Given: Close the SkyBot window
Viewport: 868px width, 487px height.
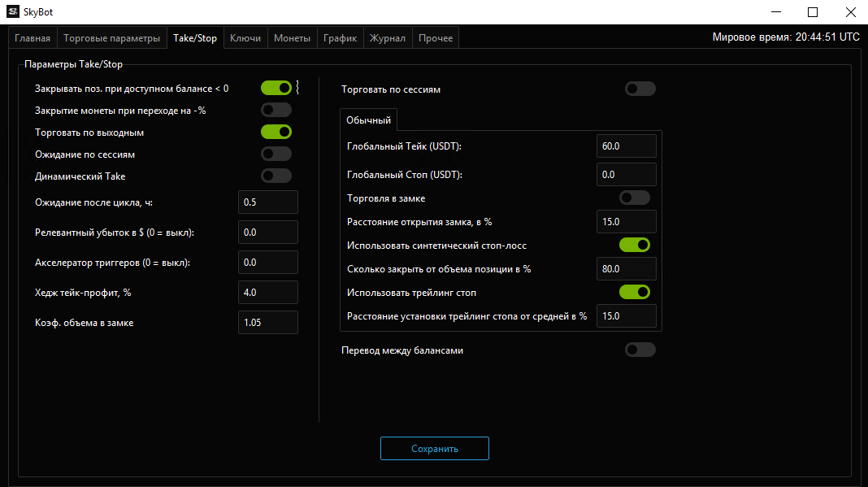Looking at the screenshot, I should 851,11.
